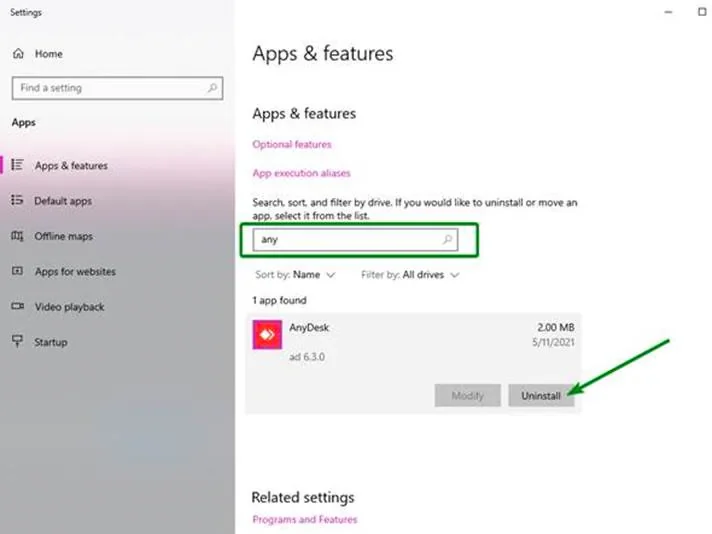Click the Apps for websites icon
The image size is (712, 534).
17,271
